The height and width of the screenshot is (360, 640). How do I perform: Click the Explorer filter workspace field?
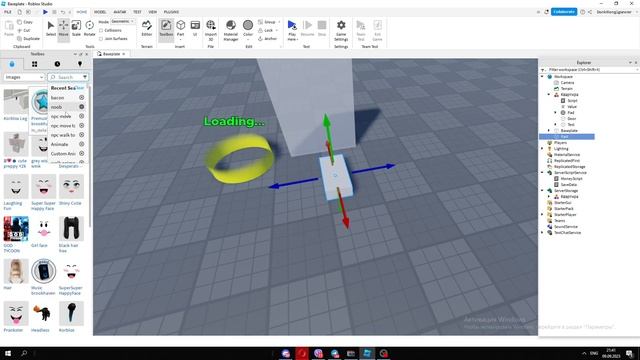pos(589,70)
